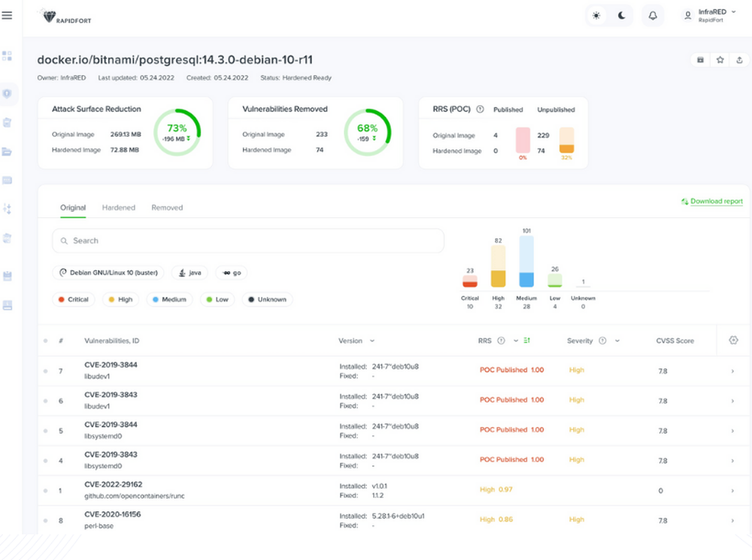Click Vulnerabilities, ID column header

coord(112,341)
